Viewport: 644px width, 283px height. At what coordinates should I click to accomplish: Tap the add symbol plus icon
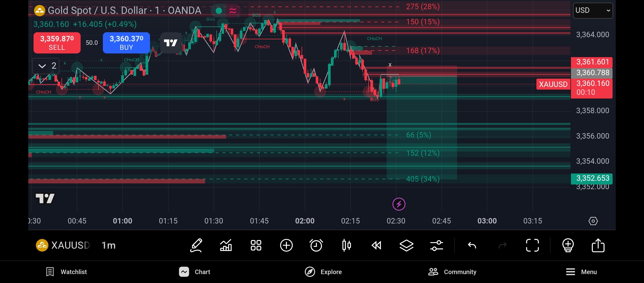coord(286,246)
